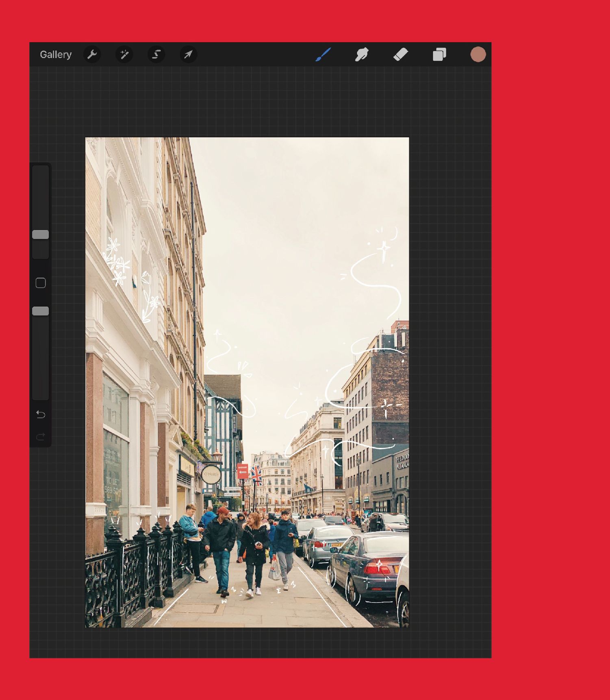
Task: Return to the Gallery
Action: click(56, 54)
